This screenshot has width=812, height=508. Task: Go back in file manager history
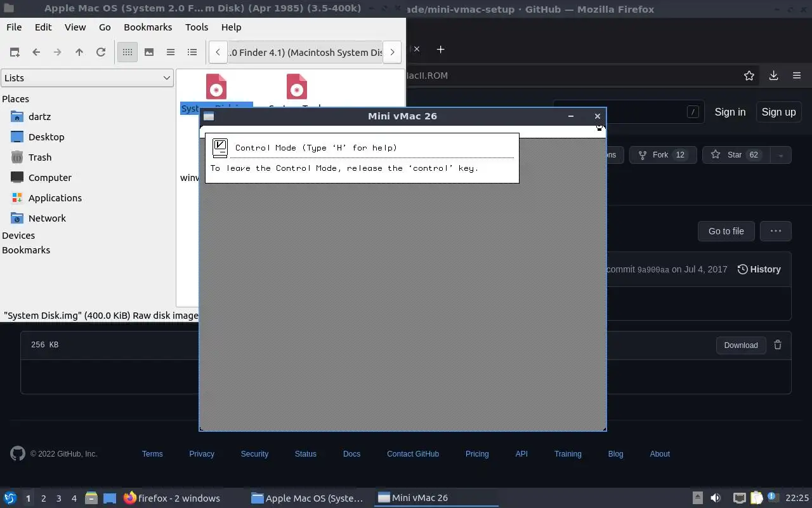point(36,52)
